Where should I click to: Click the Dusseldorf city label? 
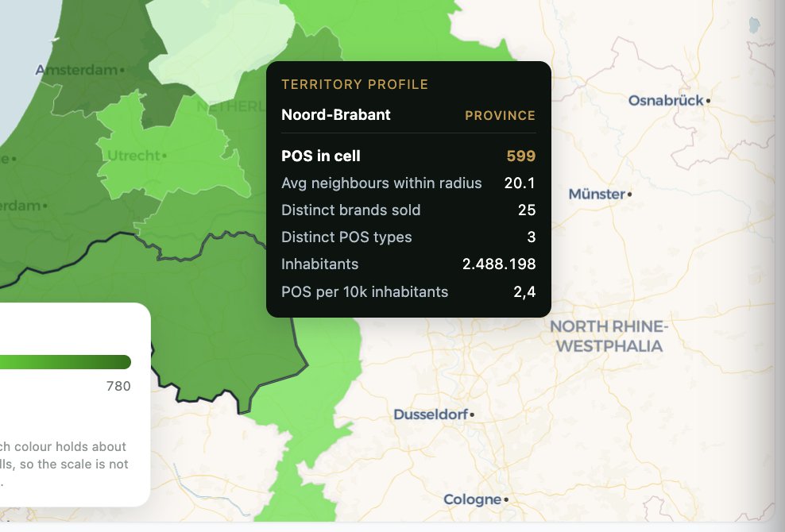point(431,414)
